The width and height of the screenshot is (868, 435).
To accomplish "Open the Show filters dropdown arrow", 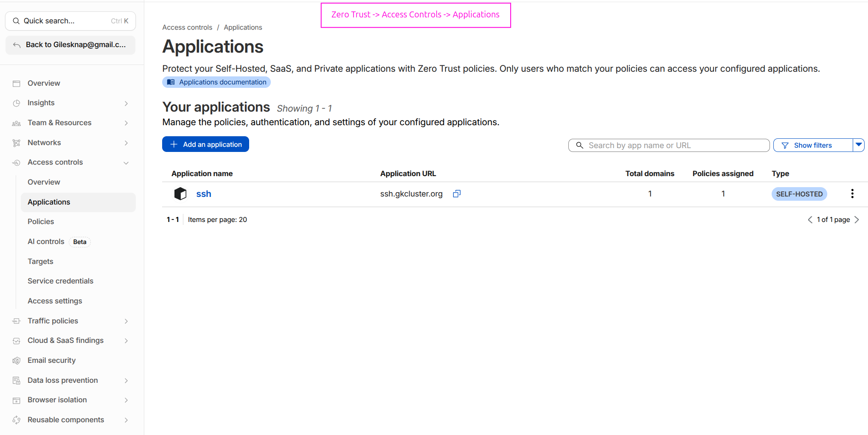I will [x=858, y=145].
